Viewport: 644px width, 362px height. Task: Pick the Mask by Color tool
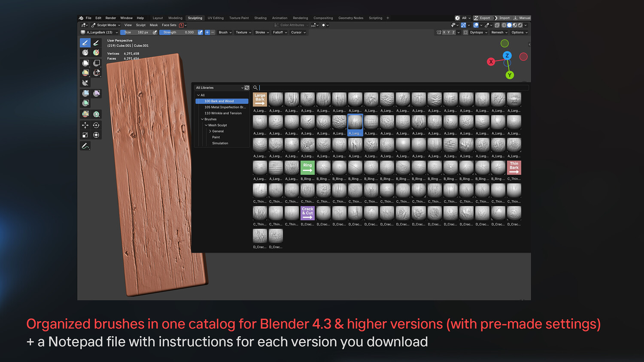click(96, 114)
